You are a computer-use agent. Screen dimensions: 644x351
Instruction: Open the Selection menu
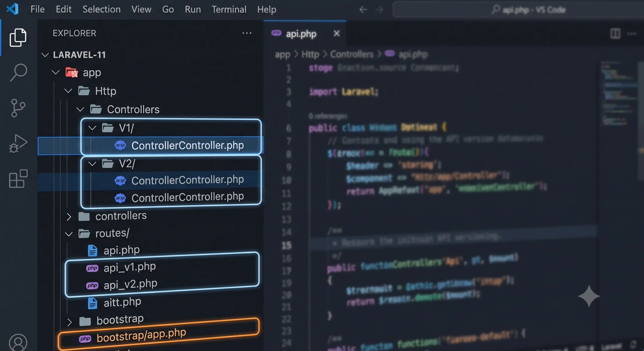click(102, 9)
